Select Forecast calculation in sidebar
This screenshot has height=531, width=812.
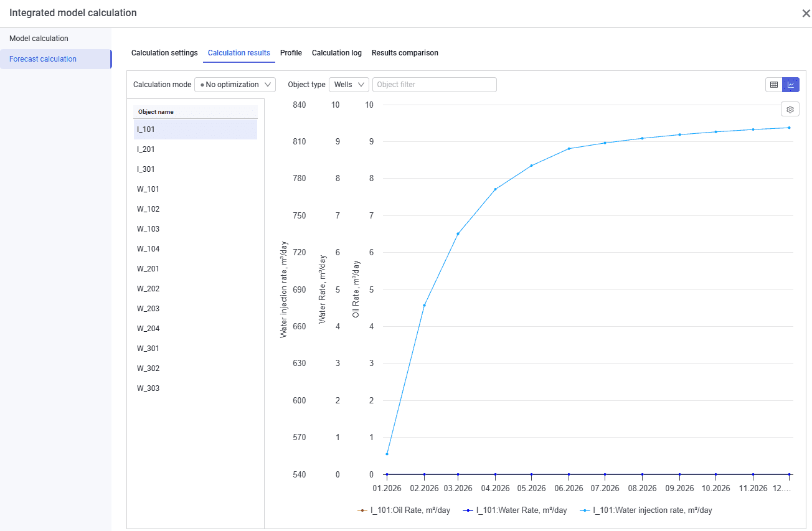point(55,59)
